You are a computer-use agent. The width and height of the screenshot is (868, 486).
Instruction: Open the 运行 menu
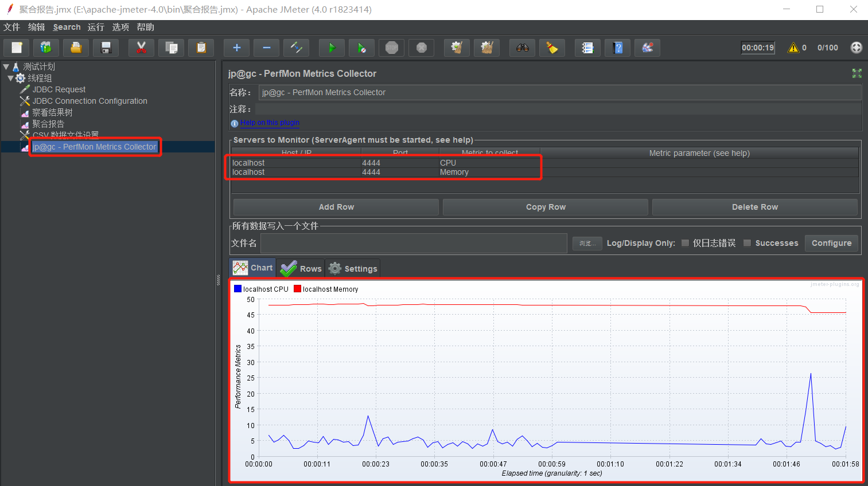pyautogui.click(x=96, y=27)
